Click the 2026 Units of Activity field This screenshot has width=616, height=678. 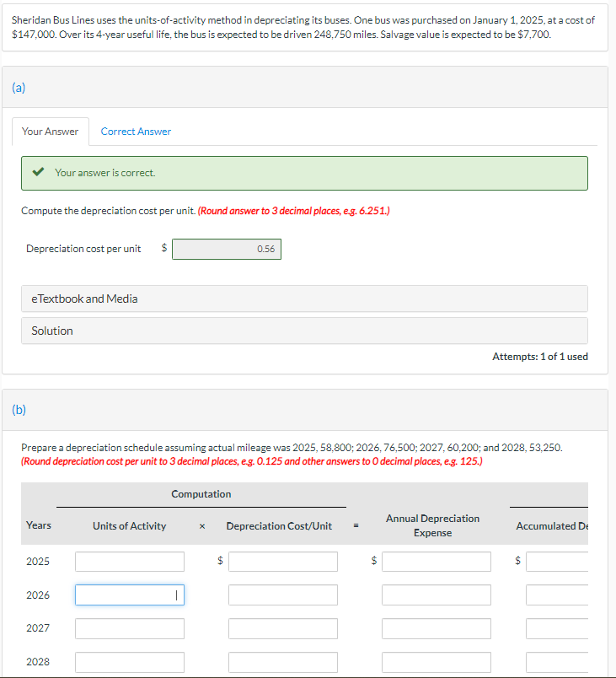tap(130, 595)
